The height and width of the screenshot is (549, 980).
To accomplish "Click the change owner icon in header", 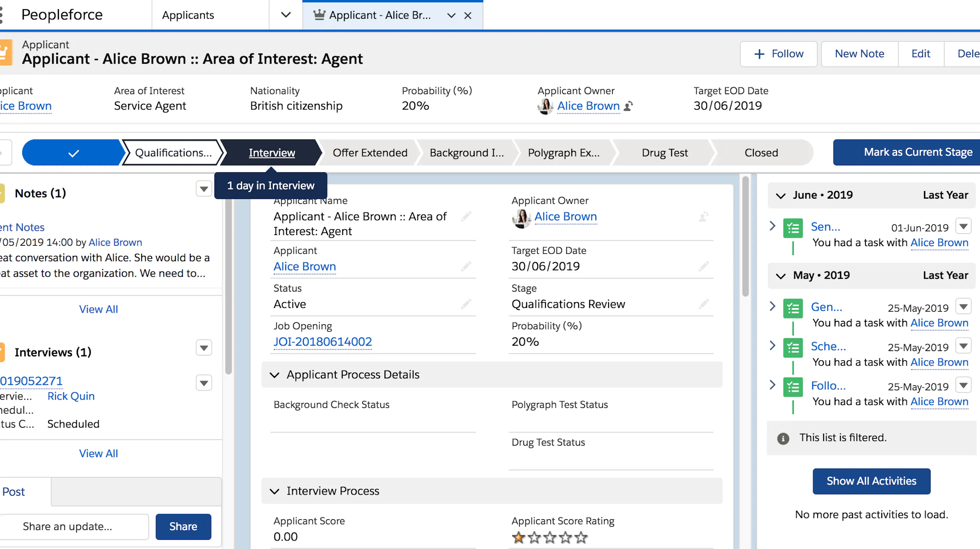I will pos(628,106).
